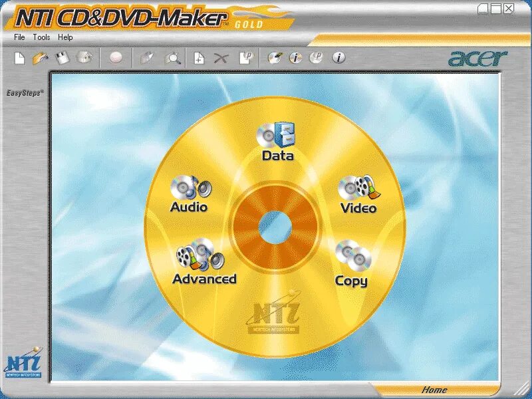The image size is (532, 399).
Task: Click the Save floppy disk icon
Action: pyautogui.click(x=62, y=58)
